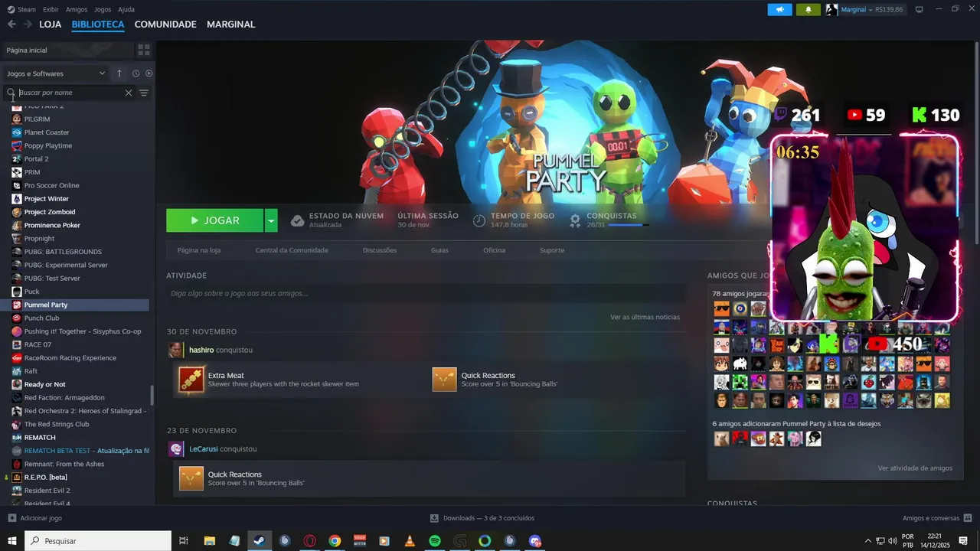Viewport: 980px width, 551px height.
Task: Click LeCarusi's avatar in activity feed
Action: point(176,448)
